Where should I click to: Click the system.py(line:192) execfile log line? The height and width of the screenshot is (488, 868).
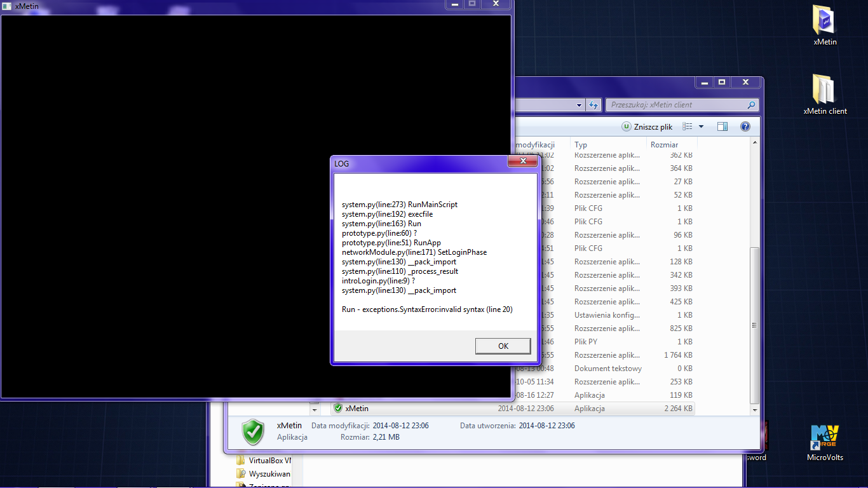pyautogui.click(x=387, y=214)
